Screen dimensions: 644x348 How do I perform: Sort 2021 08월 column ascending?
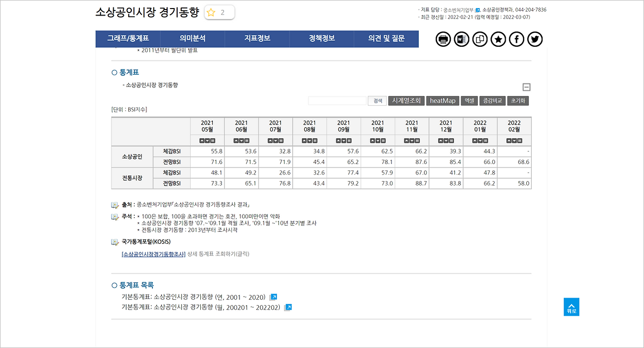pos(304,141)
